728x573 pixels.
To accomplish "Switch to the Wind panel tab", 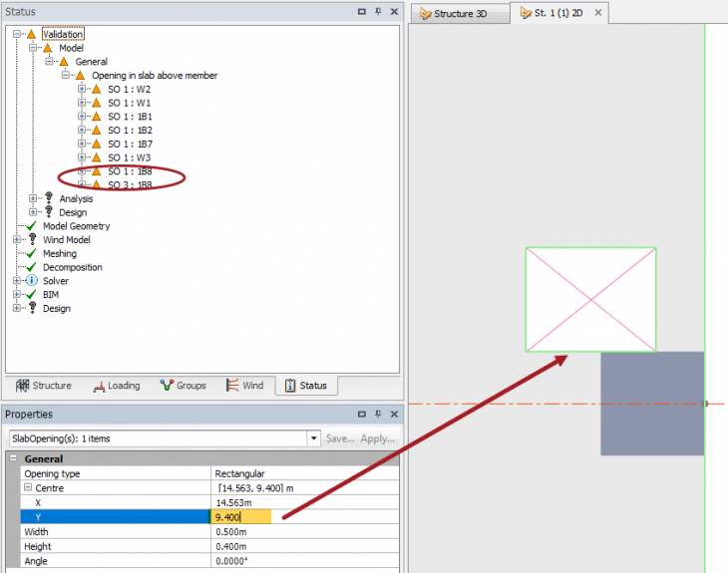I will tap(244, 386).
